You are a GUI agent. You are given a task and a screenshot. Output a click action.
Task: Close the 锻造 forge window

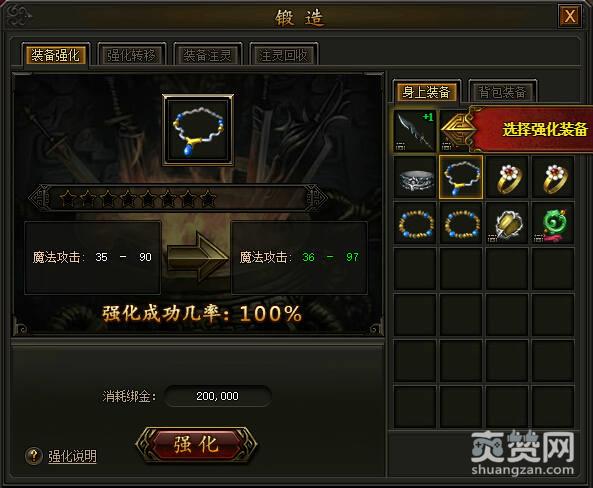pyautogui.click(x=570, y=16)
